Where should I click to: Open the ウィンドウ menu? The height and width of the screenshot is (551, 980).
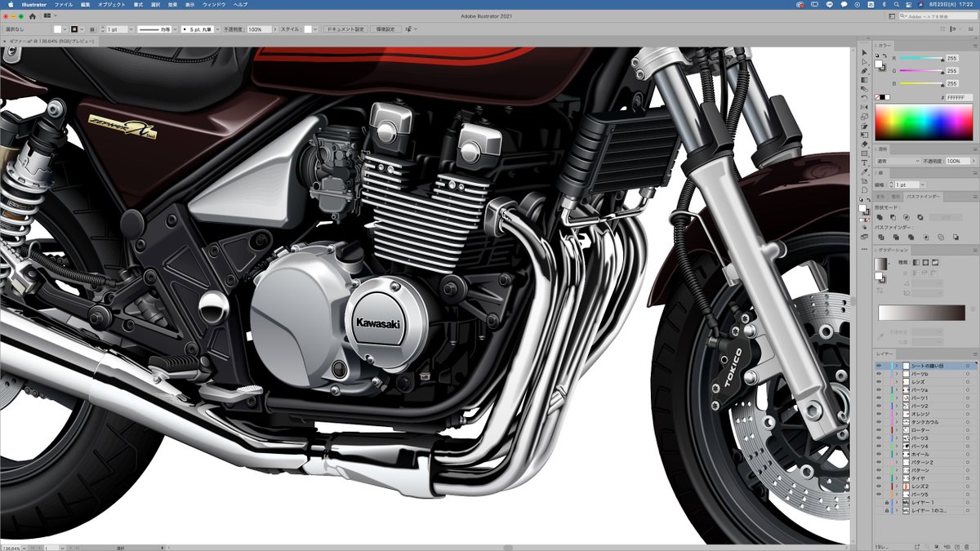coord(213,4)
